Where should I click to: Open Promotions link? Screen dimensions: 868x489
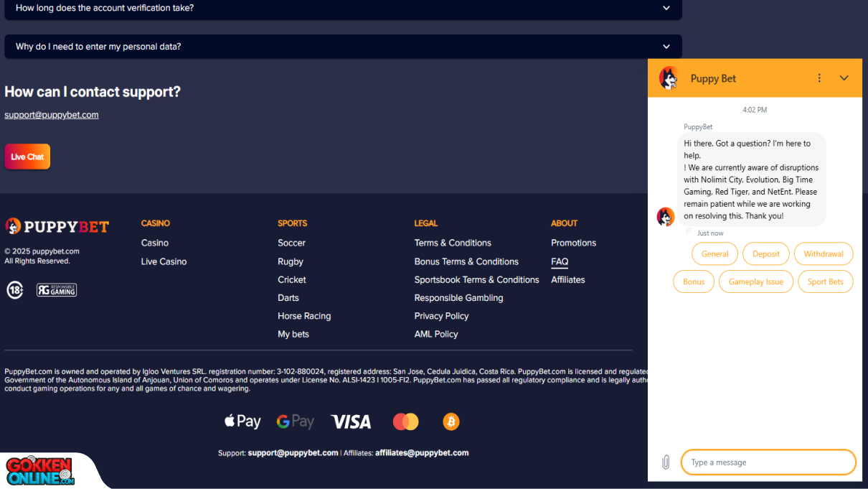573,243
